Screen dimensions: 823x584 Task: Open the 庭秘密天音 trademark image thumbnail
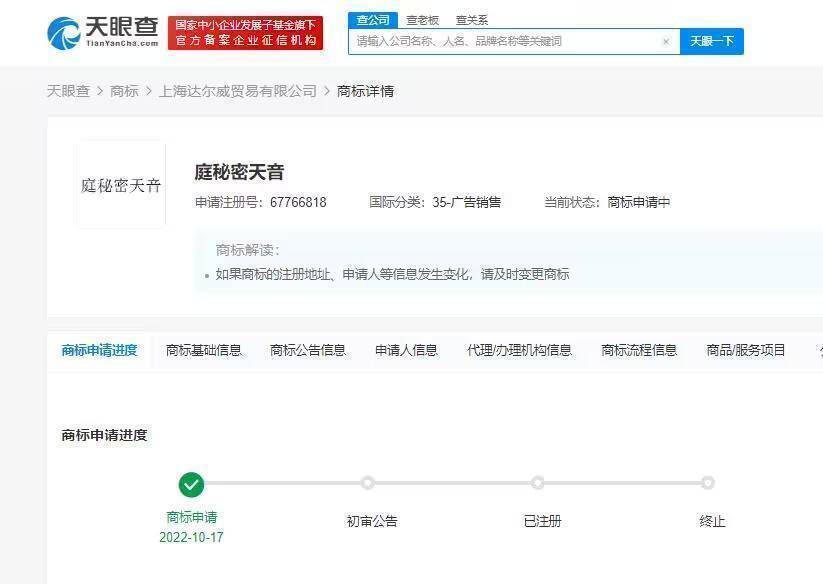(x=121, y=185)
